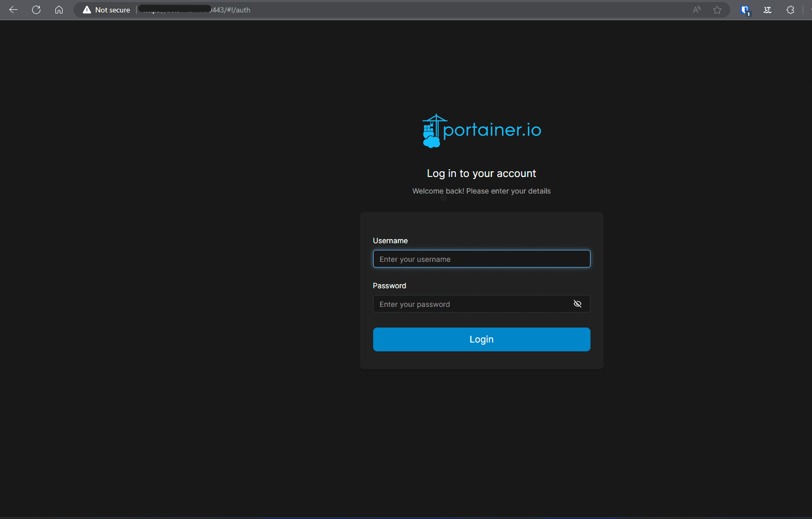812x519 pixels.
Task: Click the URL text in address bar
Action: coord(230,10)
